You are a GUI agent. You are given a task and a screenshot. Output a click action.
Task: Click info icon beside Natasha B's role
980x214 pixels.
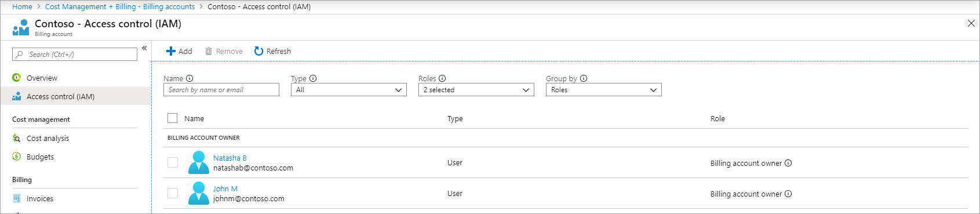pyautogui.click(x=788, y=163)
